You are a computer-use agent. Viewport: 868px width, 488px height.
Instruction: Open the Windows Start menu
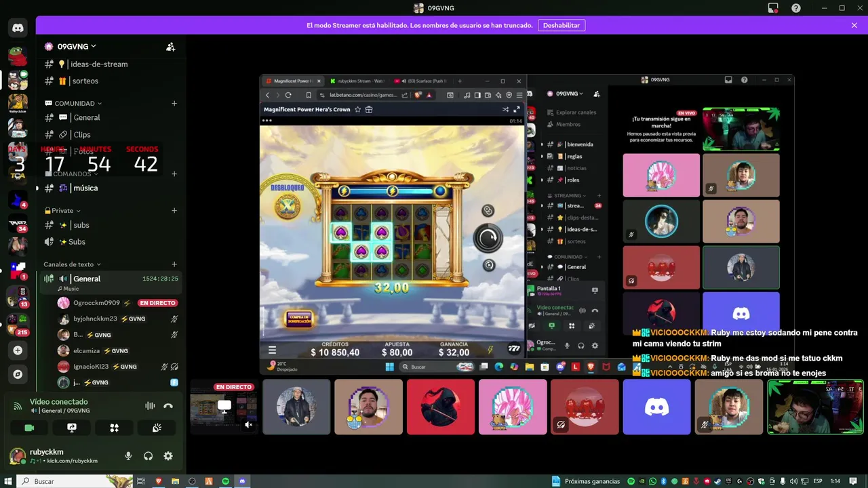pyautogui.click(x=8, y=481)
